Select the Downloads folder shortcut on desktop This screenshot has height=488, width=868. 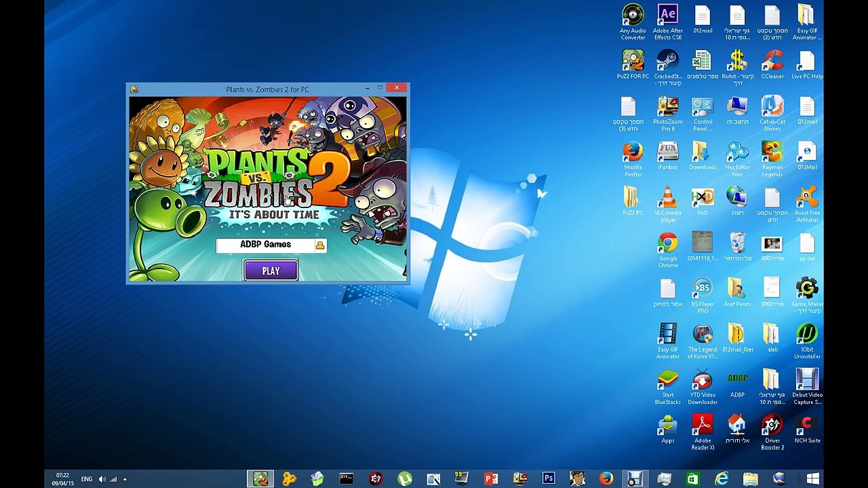click(x=703, y=155)
